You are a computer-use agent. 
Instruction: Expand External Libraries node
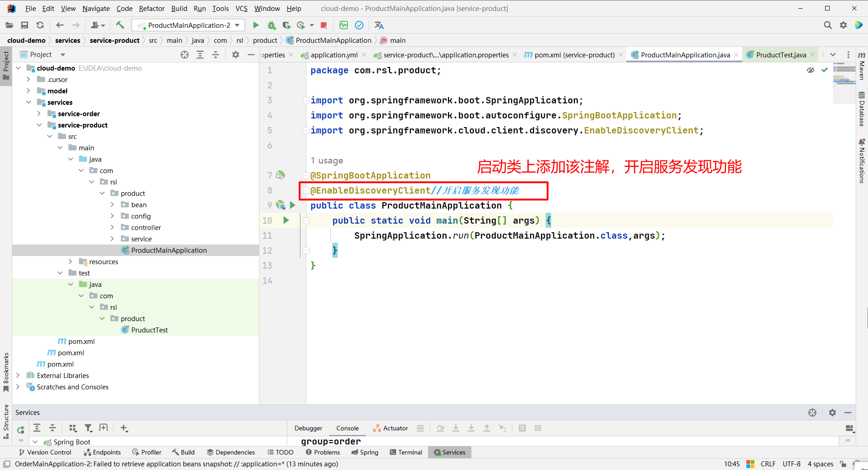pyautogui.click(x=18, y=375)
